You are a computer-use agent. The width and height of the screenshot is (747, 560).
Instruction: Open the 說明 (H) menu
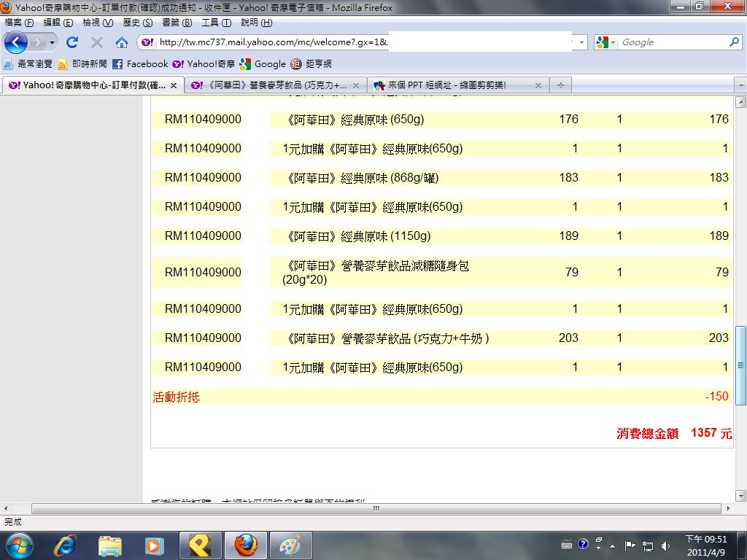pos(256,23)
